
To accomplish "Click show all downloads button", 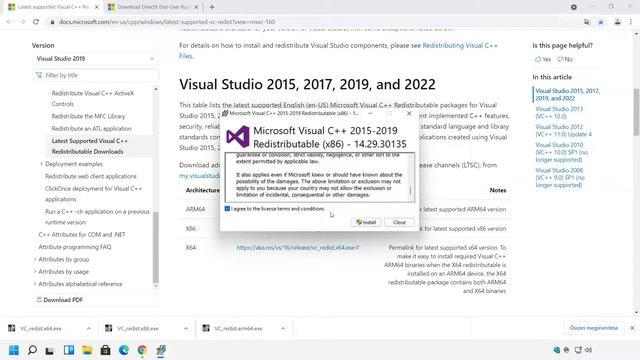I will tap(594, 328).
